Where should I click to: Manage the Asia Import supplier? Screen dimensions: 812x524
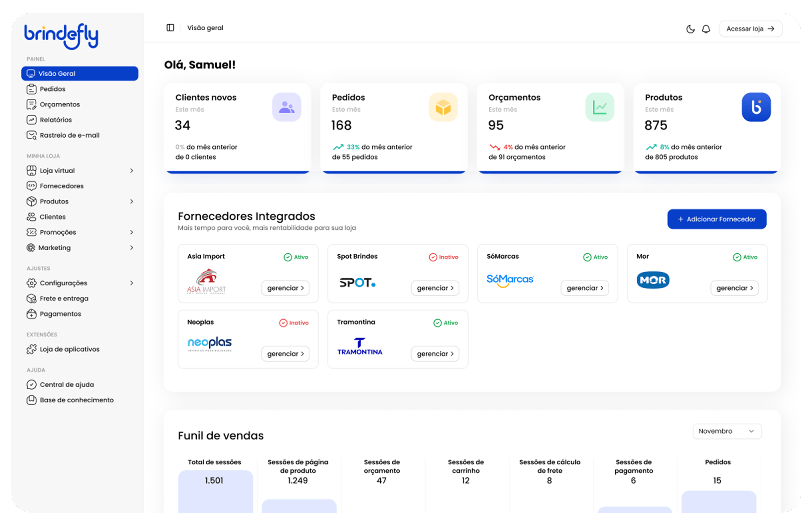tap(285, 288)
